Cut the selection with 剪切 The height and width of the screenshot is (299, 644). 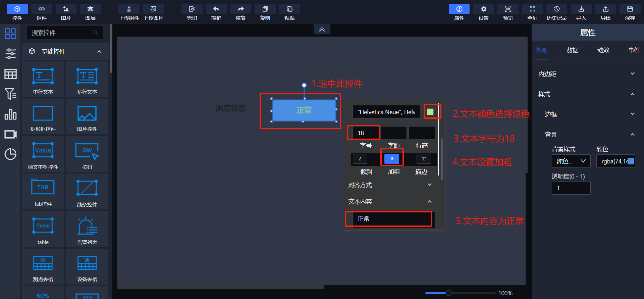192,12
